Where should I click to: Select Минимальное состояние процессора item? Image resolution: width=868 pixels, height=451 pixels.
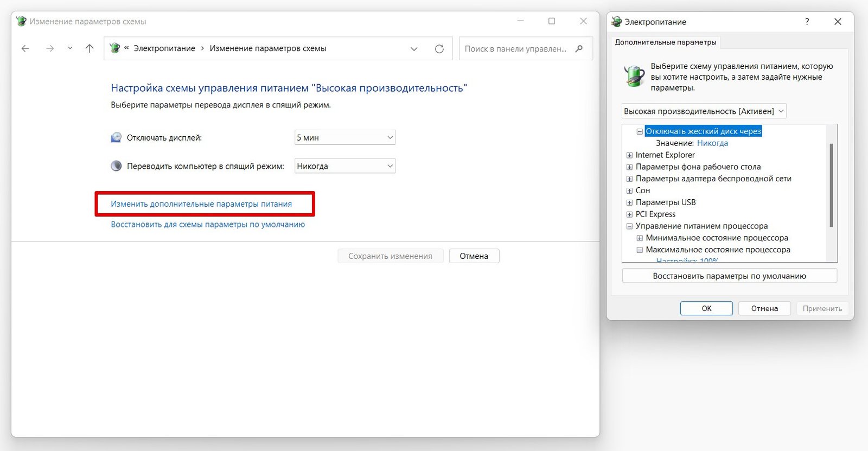point(717,238)
